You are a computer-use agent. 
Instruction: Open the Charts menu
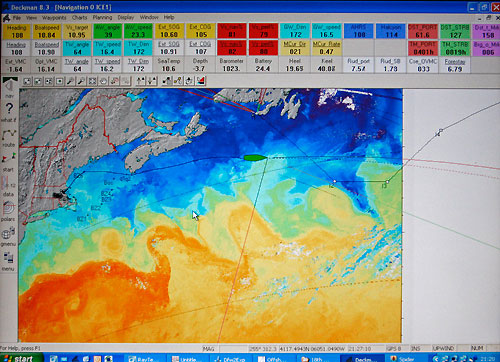pyautogui.click(x=79, y=18)
